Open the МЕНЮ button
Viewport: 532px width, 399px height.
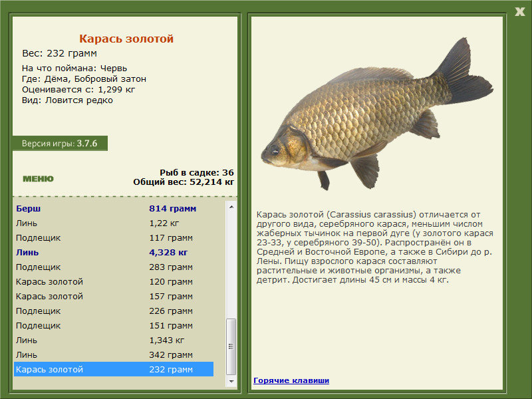tap(38, 179)
